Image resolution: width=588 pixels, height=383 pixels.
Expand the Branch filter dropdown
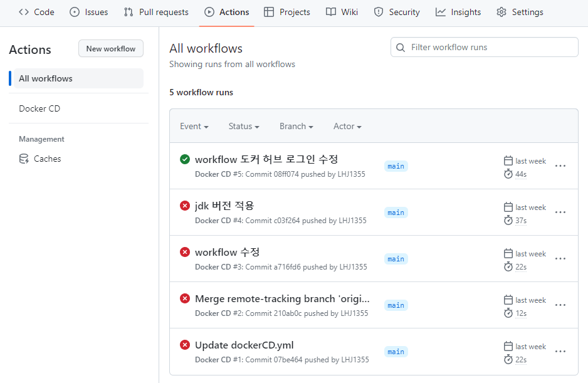(297, 127)
